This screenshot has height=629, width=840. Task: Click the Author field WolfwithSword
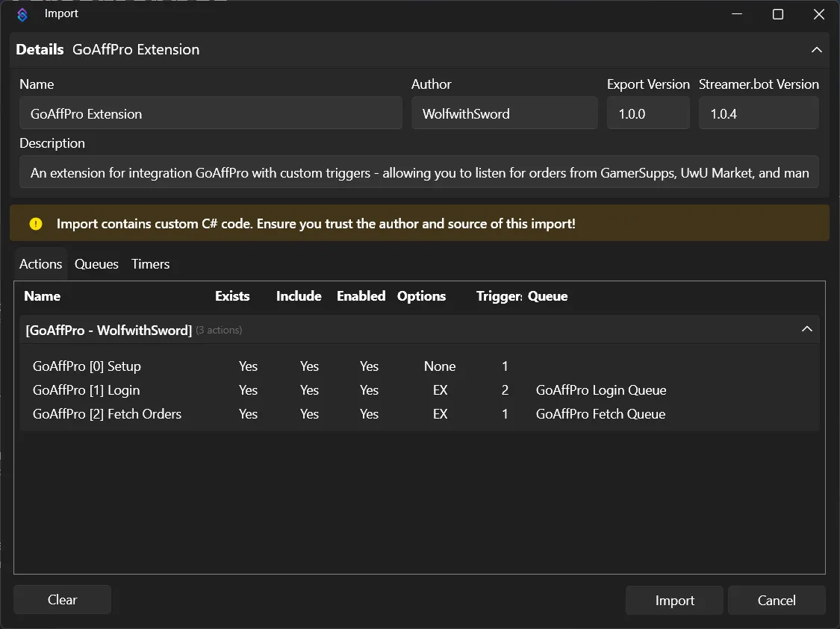[504, 113]
